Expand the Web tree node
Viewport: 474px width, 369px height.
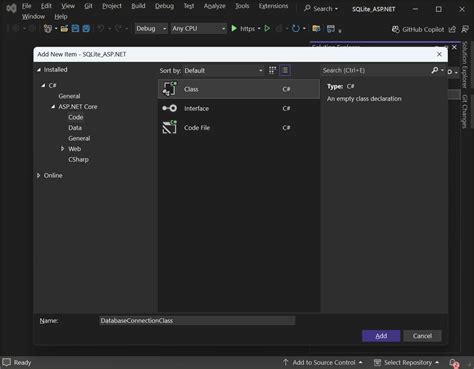click(x=62, y=149)
